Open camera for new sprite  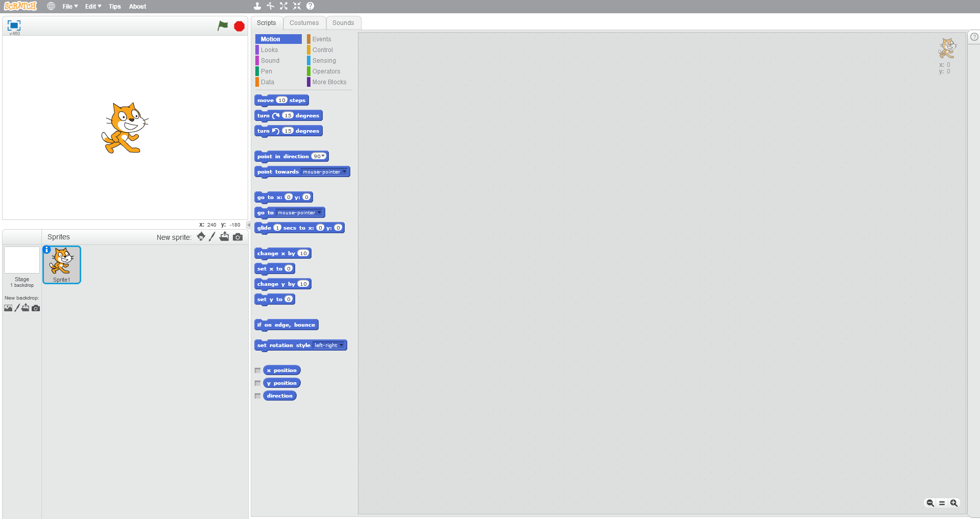pos(238,237)
